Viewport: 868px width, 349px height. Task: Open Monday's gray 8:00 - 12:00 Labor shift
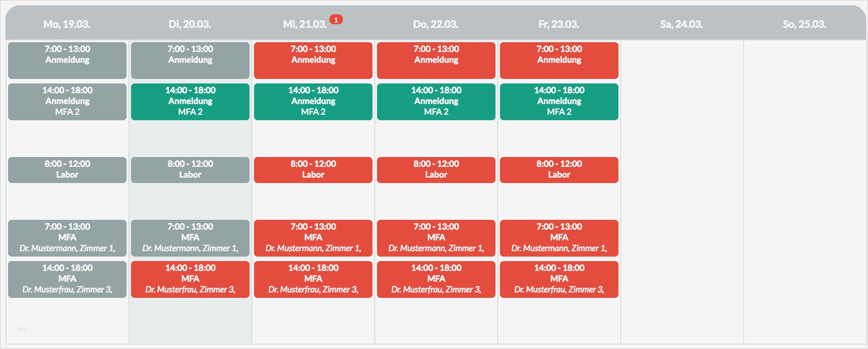click(67, 170)
